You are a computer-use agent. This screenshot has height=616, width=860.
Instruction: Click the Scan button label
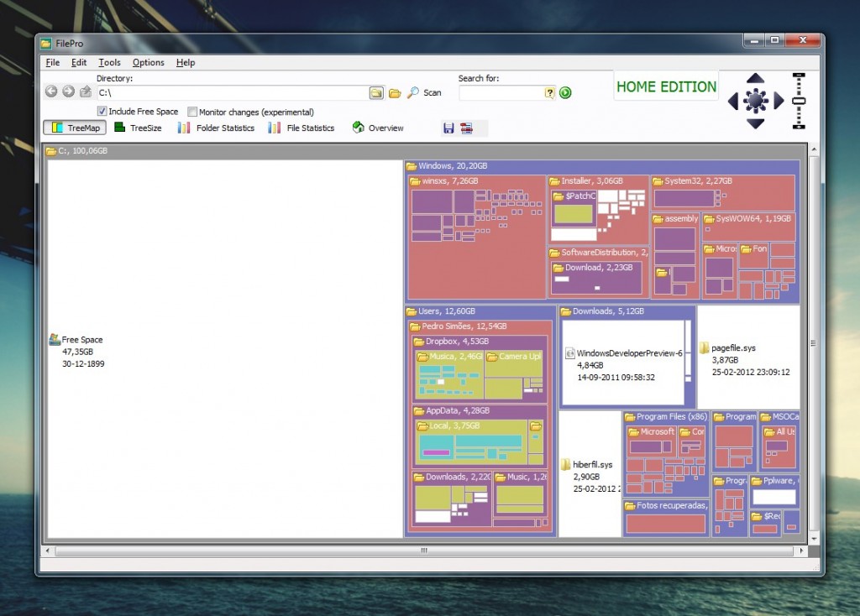pos(433,92)
